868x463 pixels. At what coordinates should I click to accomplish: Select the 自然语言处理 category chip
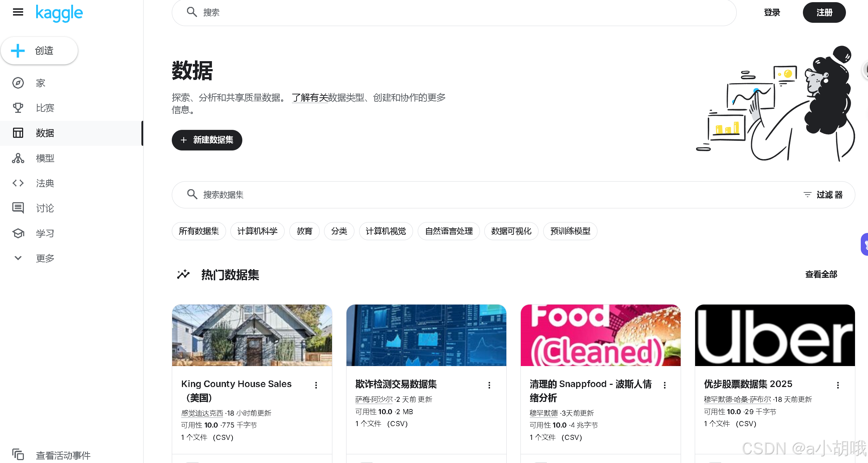click(x=448, y=231)
